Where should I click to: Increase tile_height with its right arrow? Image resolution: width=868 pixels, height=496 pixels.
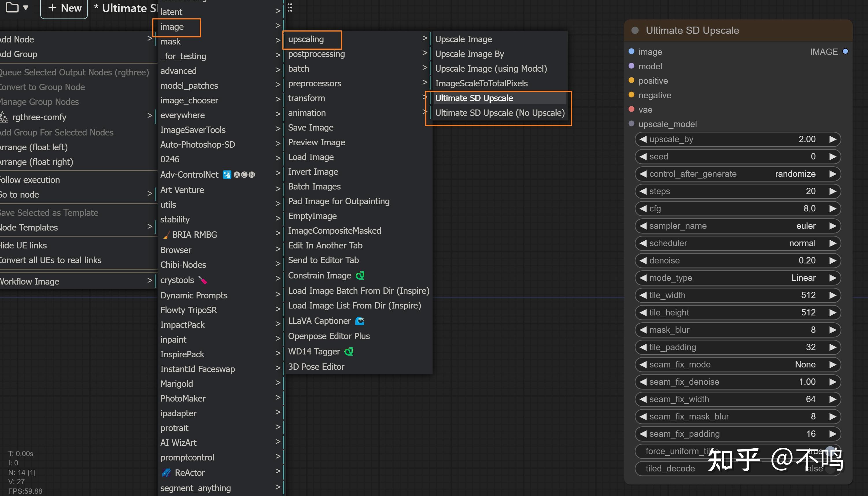click(832, 312)
